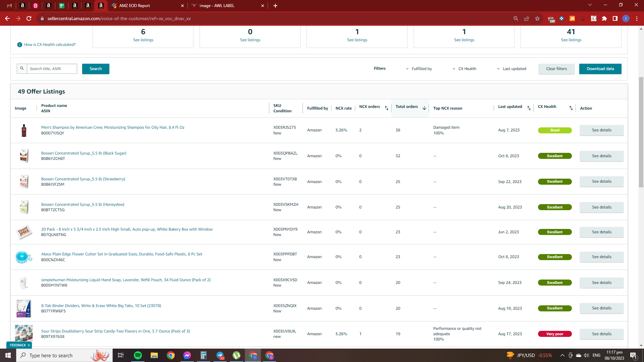644x362 pixels.
Task: Open the Windows Start menu
Action: click(8, 355)
